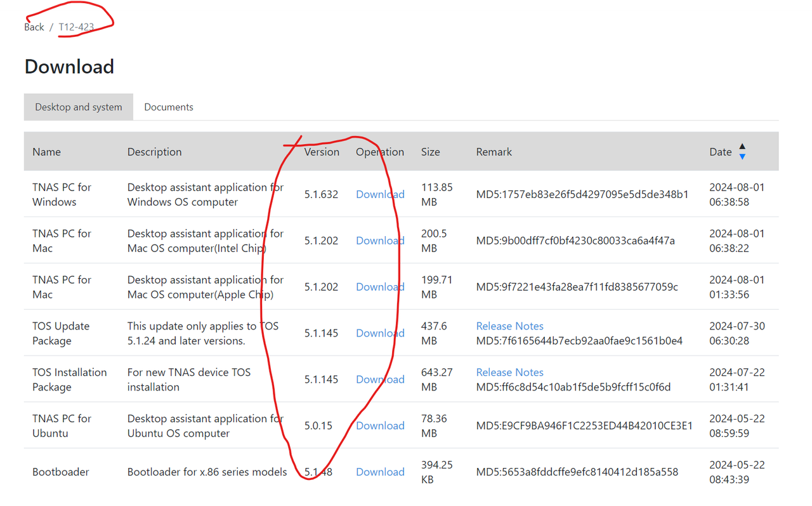Sort by Date using the arrows icon
Screen dimensions: 812x506
click(x=742, y=152)
